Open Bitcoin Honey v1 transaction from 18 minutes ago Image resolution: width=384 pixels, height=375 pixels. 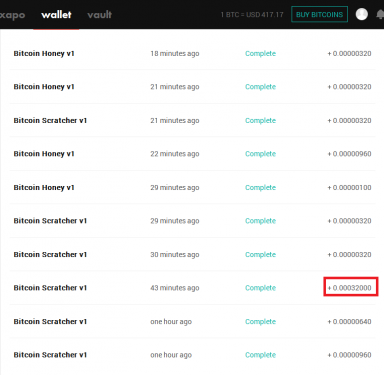point(192,53)
